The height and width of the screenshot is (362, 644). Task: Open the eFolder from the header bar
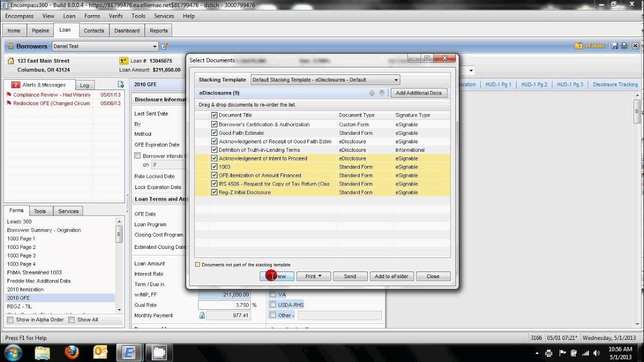pos(591,46)
